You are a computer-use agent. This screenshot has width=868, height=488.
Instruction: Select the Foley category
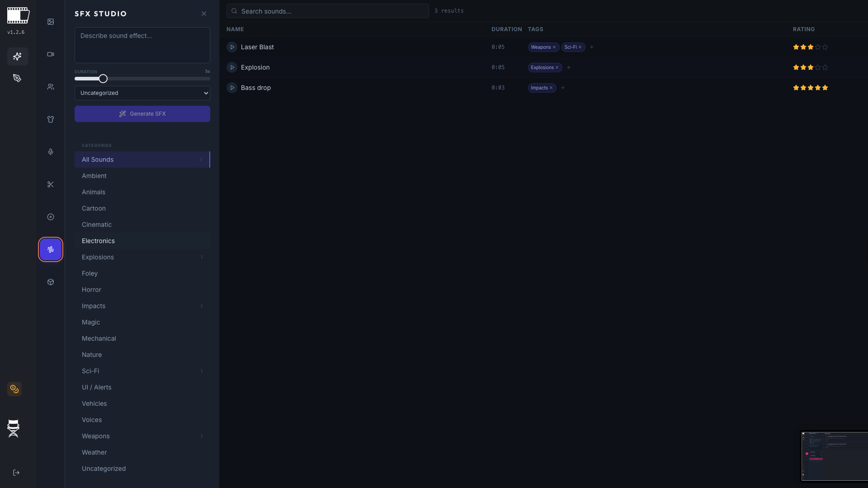point(142,273)
